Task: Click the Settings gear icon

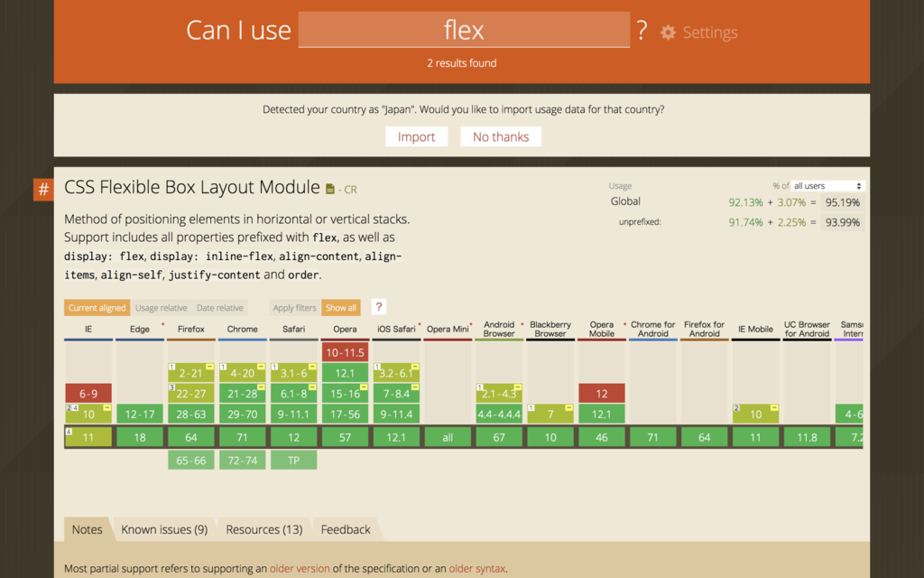Action: point(668,33)
